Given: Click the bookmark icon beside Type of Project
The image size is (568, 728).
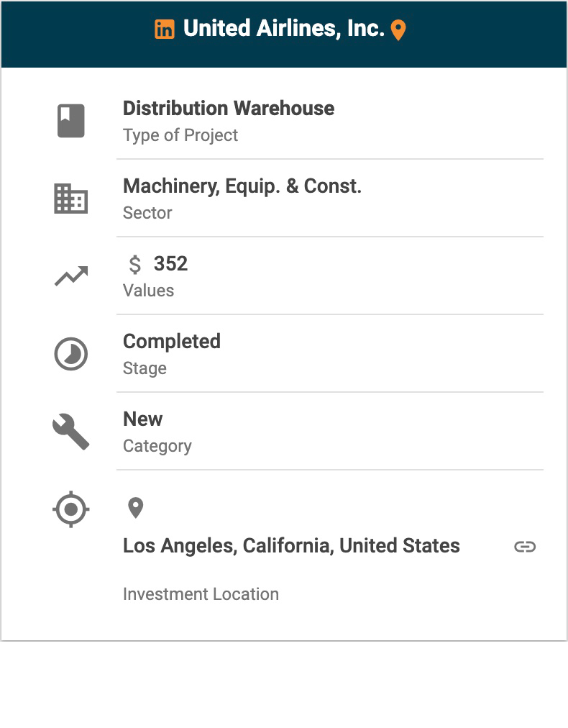Looking at the screenshot, I should coord(71,121).
